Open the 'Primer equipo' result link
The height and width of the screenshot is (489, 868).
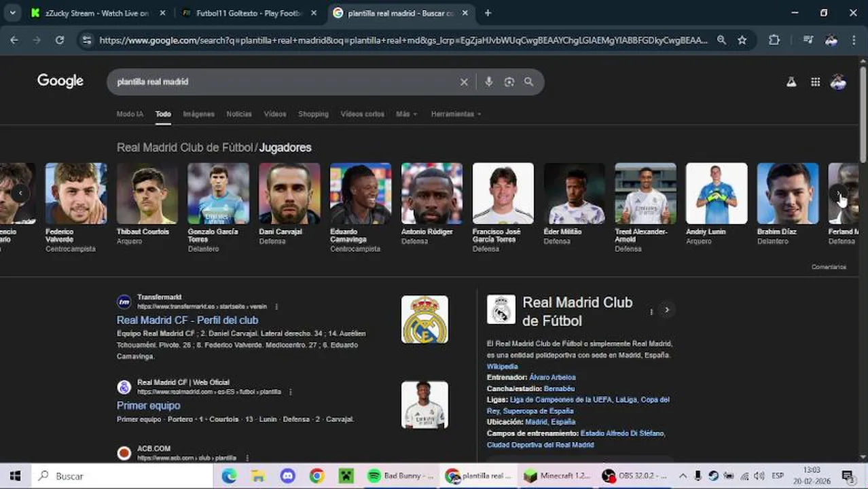pos(148,405)
